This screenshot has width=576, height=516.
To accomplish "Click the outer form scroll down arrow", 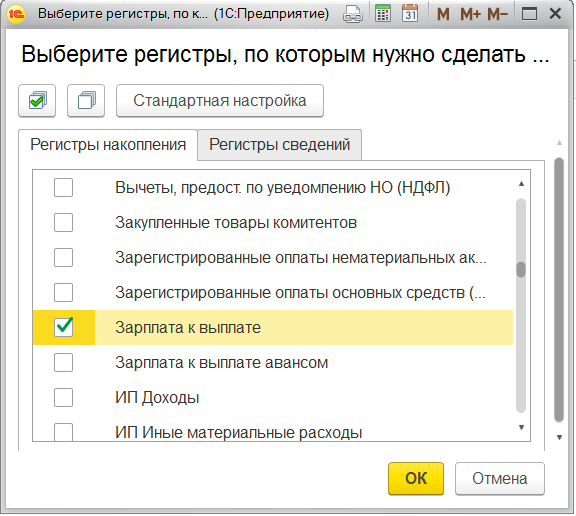I will [x=559, y=437].
